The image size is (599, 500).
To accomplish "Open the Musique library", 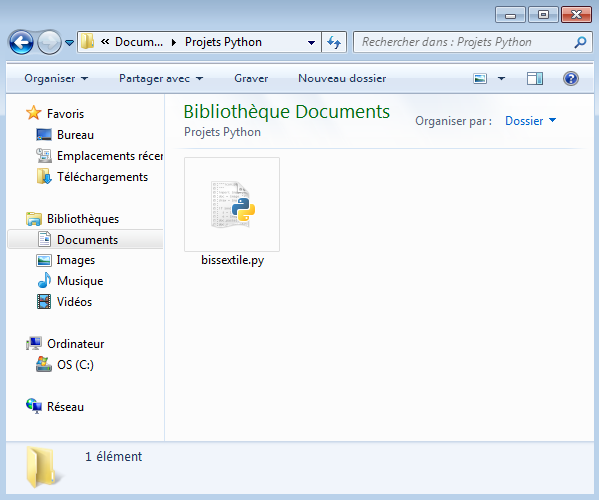I will point(80,281).
